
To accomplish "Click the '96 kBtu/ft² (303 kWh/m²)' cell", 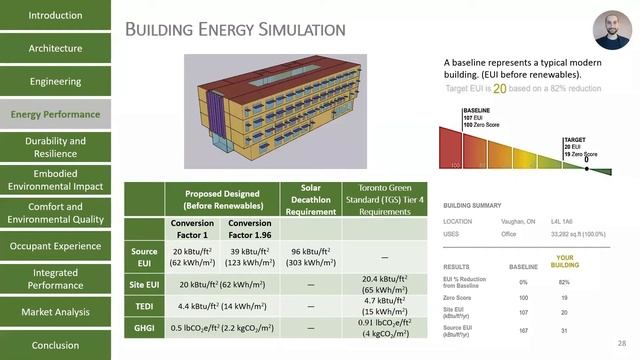I will pos(311,257).
